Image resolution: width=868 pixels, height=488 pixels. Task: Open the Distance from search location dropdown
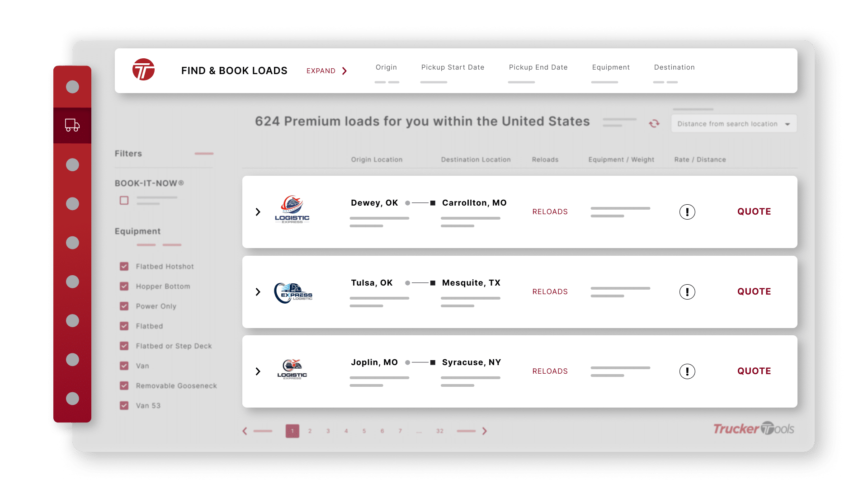[733, 123]
